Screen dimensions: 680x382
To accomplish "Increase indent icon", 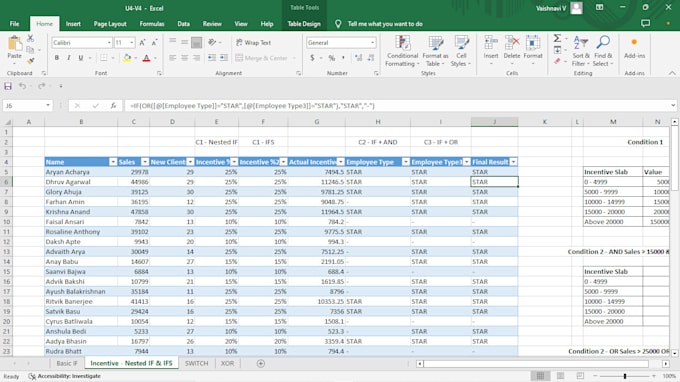I will coord(224,58).
